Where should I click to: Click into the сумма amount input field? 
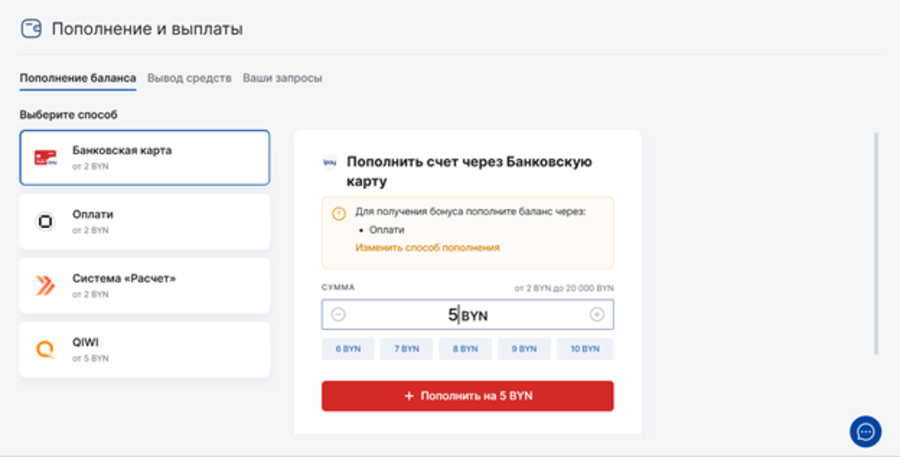click(x=467, y=315)
